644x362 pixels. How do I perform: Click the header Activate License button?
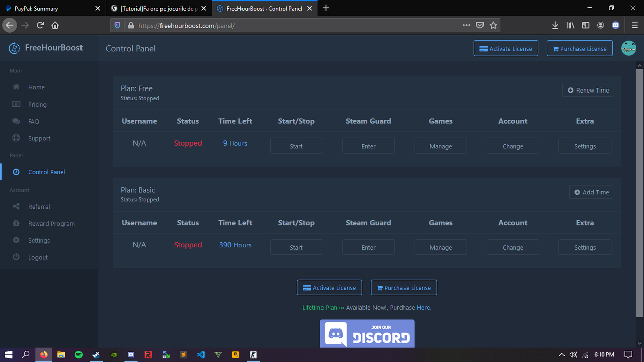(x=506, y=48)
